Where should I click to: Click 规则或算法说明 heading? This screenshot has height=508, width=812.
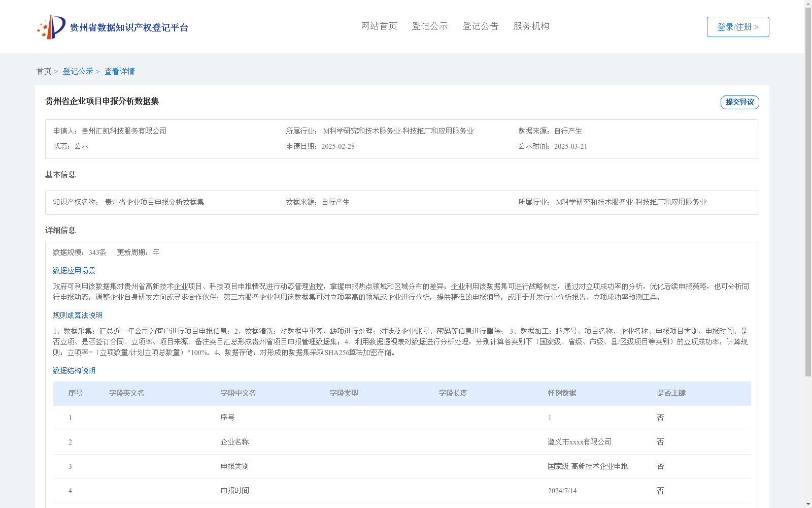78,315
